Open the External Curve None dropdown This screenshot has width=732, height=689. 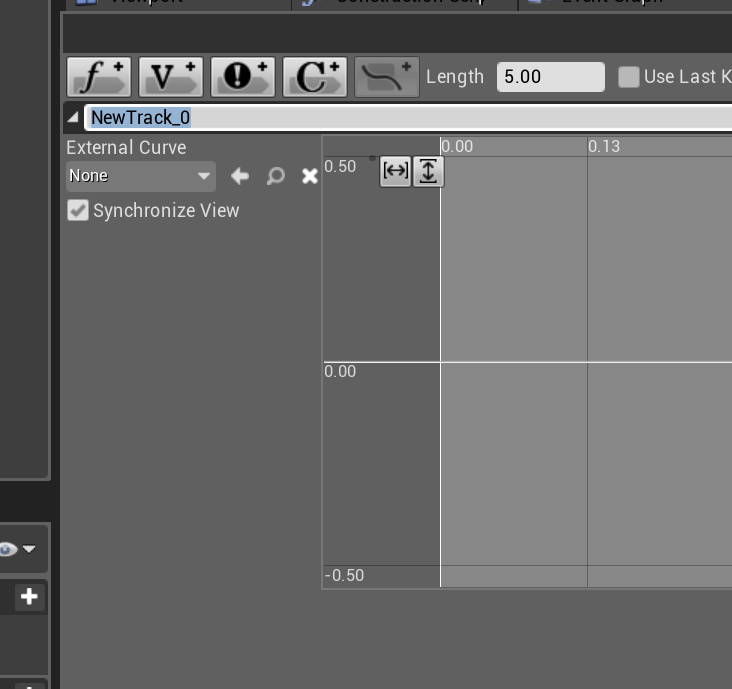click(x=141, y=176)
